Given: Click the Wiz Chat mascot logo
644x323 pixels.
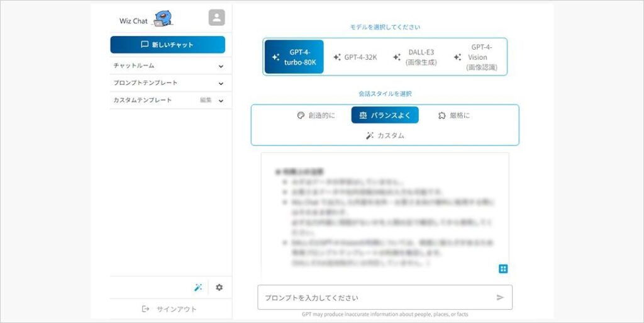Looking at the screenshot, I should coord(163,19).
